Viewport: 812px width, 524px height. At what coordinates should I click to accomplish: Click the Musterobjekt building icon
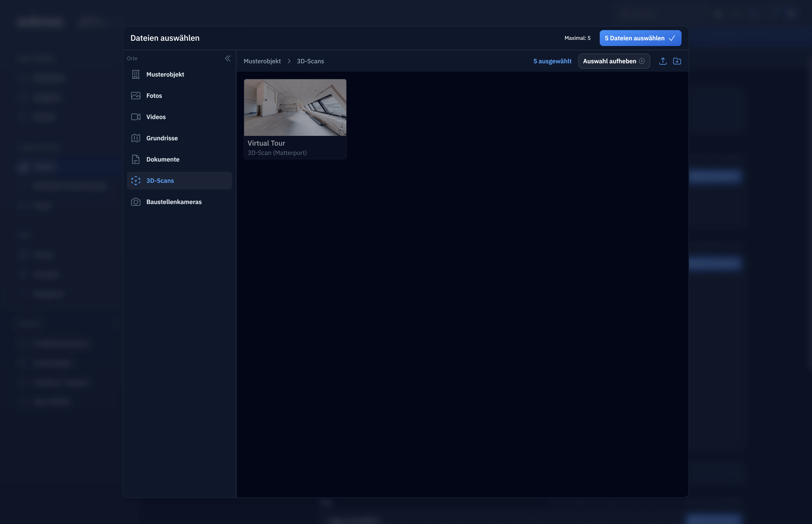(136, 75)
